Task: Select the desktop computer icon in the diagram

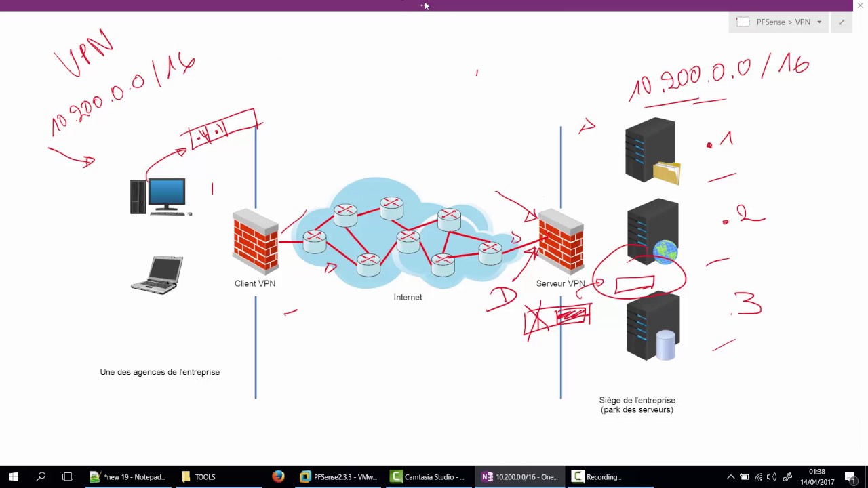Action: pos(161,197)
